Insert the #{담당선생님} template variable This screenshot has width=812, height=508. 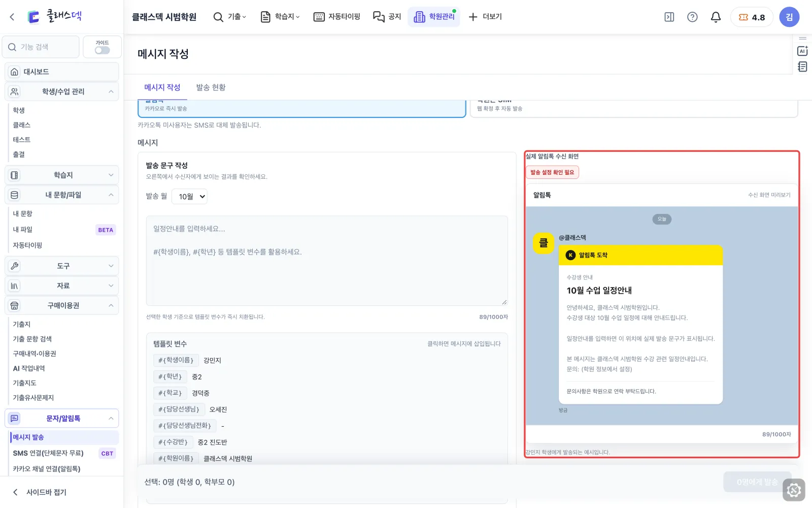pos(179,409)
